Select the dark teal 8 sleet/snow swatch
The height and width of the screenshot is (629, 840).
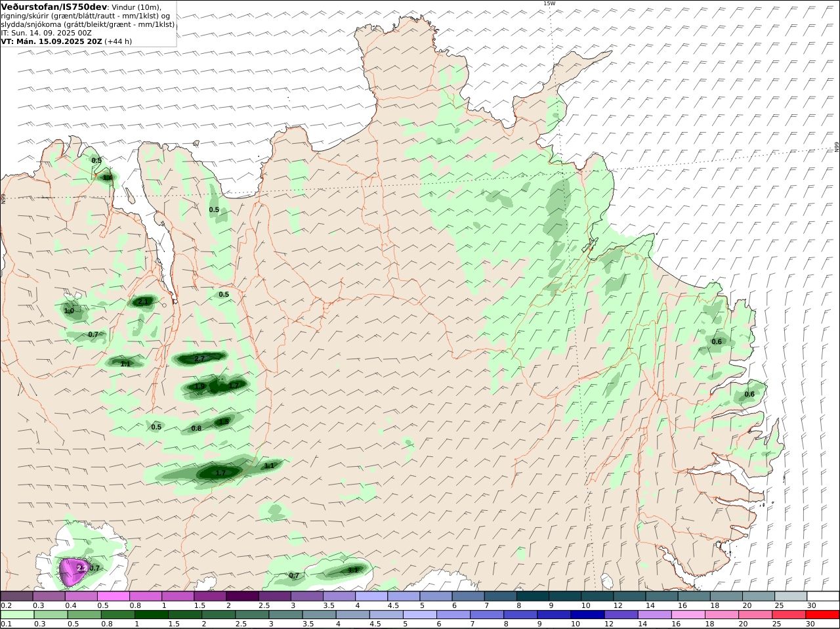tap(534, 596)
